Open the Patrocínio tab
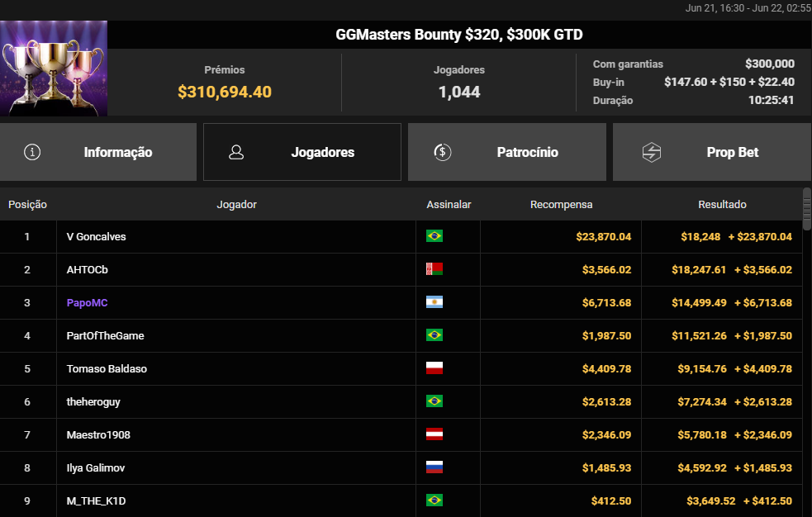 [x=507, y=152]
